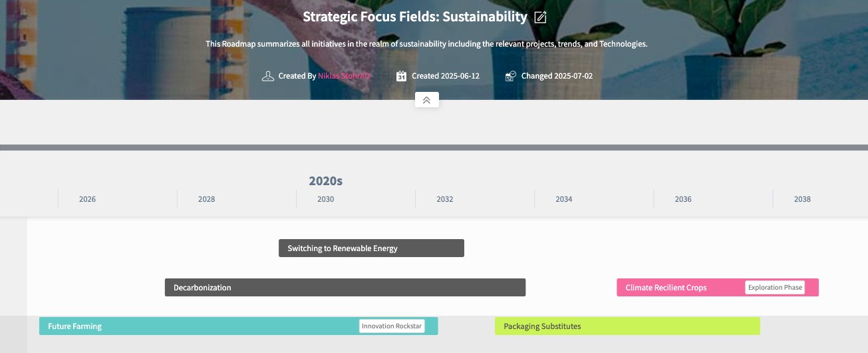Click the 2020s decade heading

pyautogui.click(x=325, y=181)
